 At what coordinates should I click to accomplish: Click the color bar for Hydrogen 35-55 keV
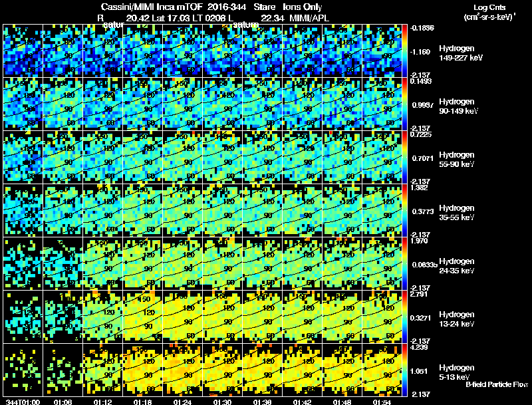coord(404,210)
